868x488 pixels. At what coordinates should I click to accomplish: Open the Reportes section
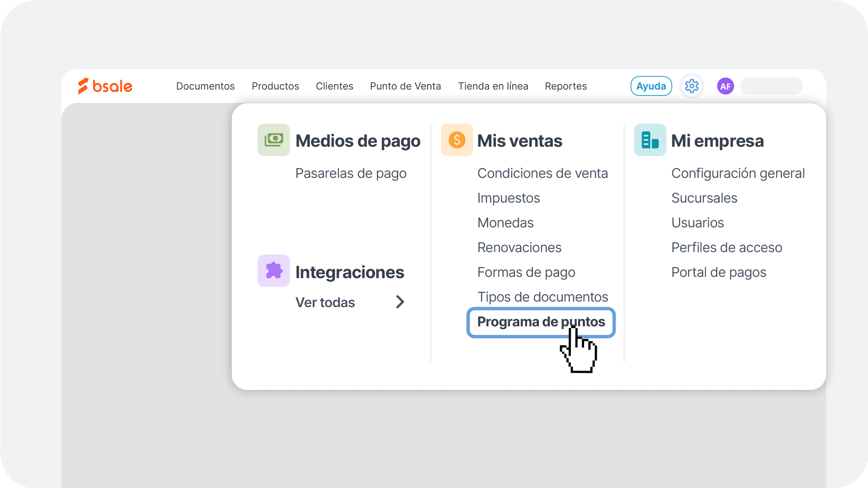[566, 86]
